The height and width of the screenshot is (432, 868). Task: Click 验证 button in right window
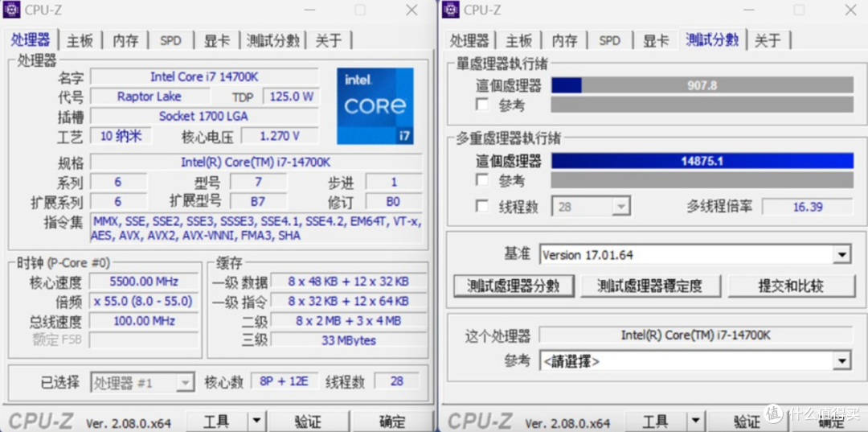pos(747,422)
